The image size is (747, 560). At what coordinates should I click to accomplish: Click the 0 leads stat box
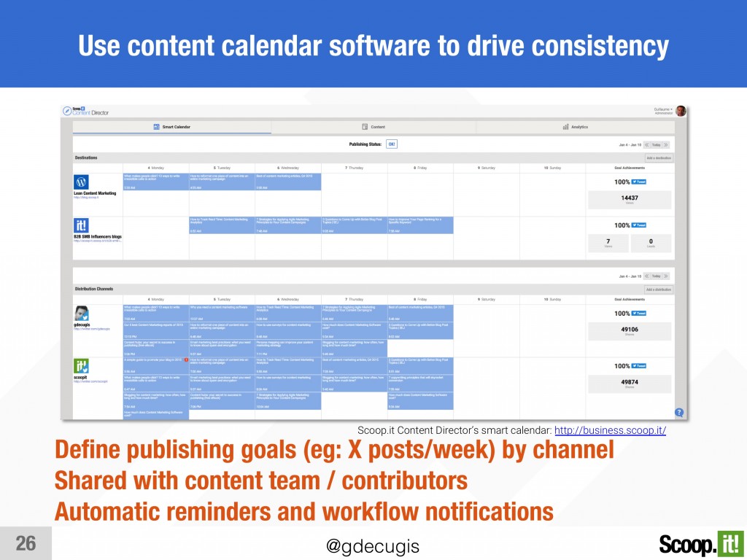[x=651, y=244]
